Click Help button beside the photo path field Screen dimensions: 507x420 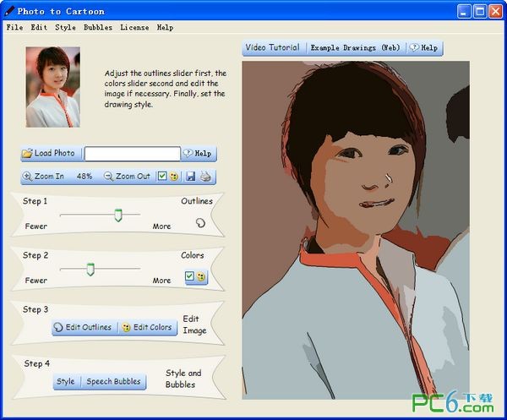pos(198,153)
